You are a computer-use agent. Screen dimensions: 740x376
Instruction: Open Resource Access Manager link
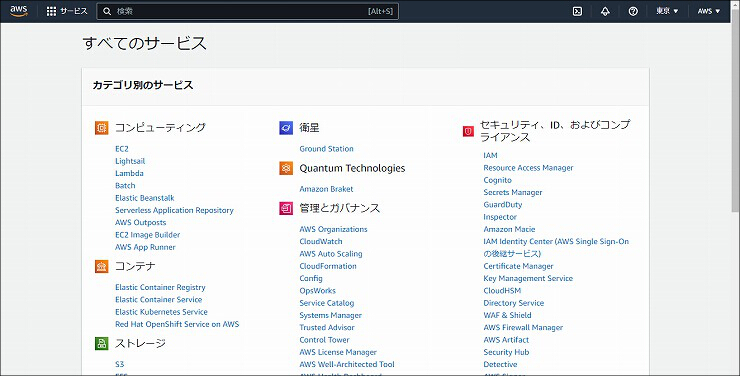tap(528, 167)
